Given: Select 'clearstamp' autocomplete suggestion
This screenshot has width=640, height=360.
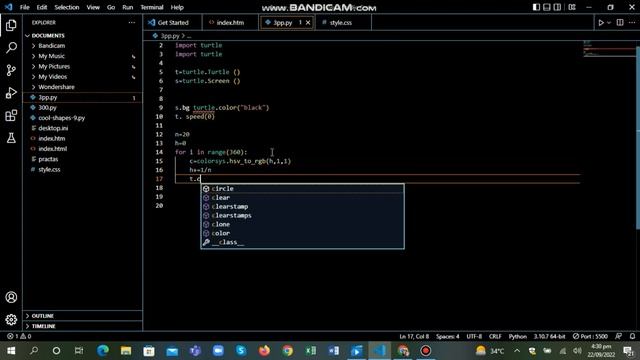Looking at the screenshot, I should tap(302, 207).
